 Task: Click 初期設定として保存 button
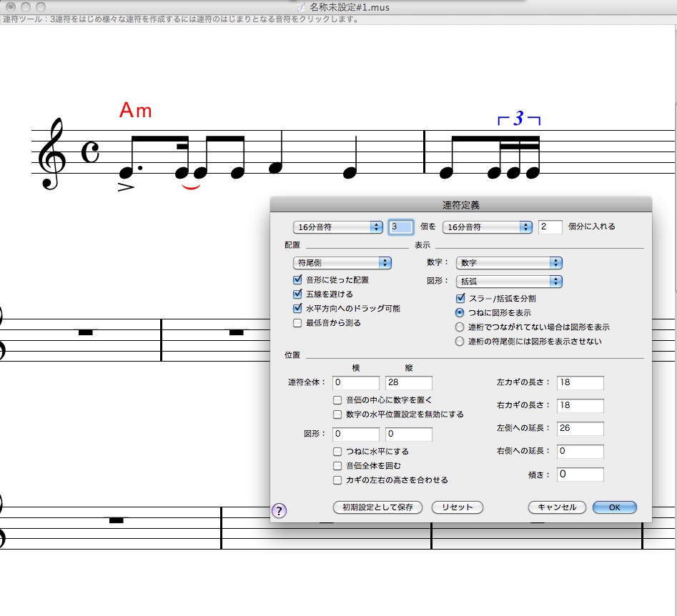click(x=377, y=507)
